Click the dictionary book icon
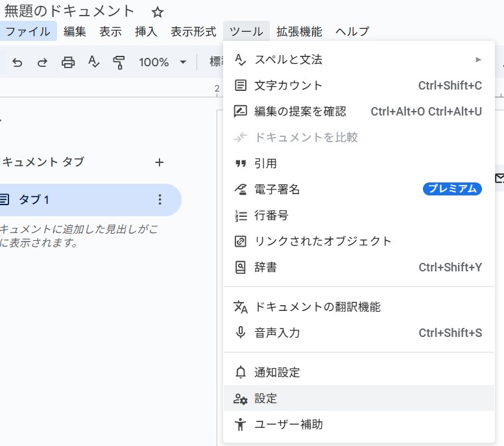This screenshot has height=446, width=504. 241,267
